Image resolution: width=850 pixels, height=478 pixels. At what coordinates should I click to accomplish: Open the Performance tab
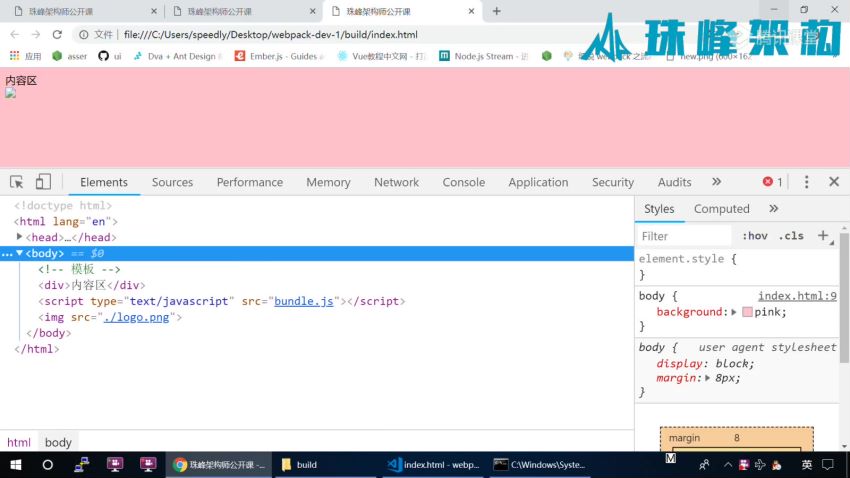pos(250,182)
